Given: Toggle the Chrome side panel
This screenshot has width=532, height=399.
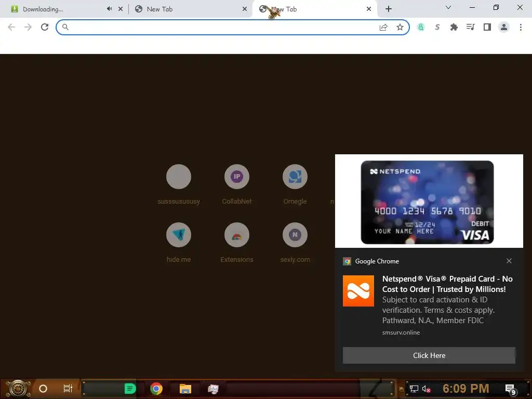Looking at the screenshot, I should pos(487,27).
